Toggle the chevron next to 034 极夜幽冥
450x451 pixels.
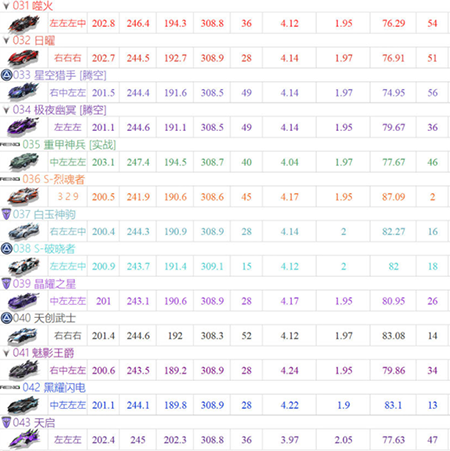click(x=6, y=110)
